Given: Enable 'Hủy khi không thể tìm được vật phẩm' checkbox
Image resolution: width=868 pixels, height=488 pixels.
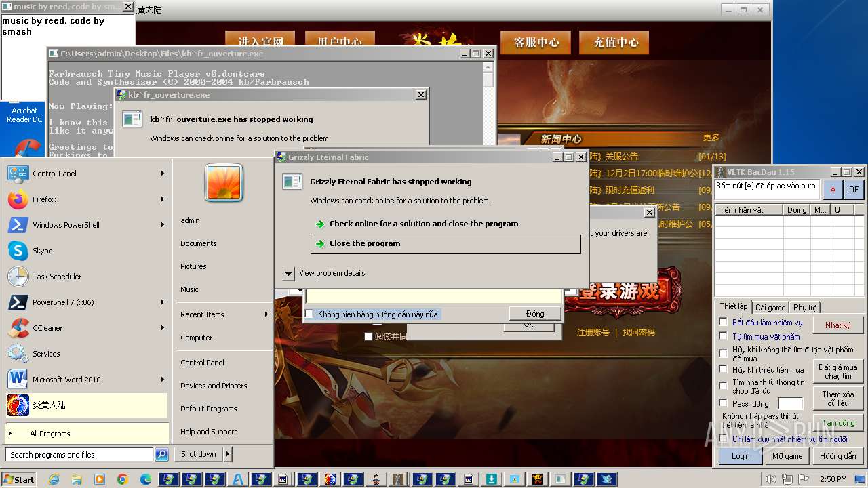Looking at the screenshot, I should click(724, 353).
